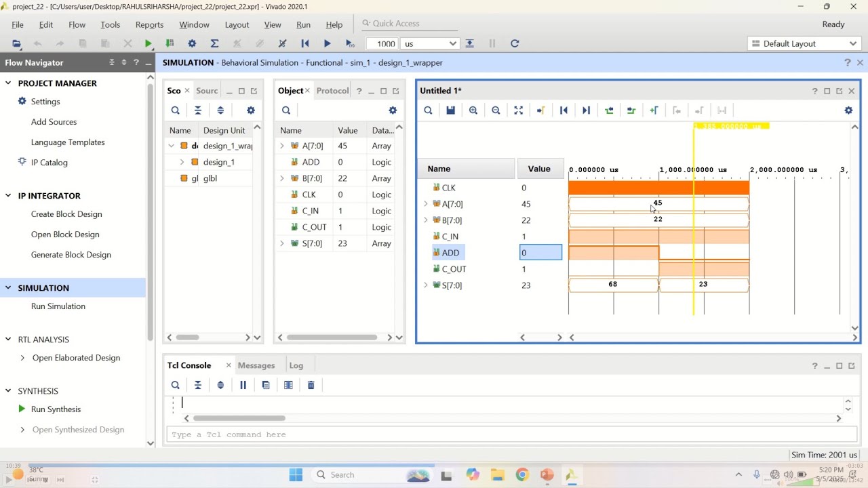This screenshot has height=488, width=868.
Task: Click the Sigma reports icon
Action: (x=214, y=43)
